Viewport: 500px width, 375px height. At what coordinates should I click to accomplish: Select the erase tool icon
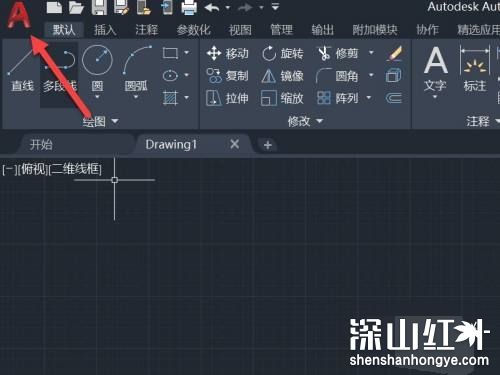394,53
